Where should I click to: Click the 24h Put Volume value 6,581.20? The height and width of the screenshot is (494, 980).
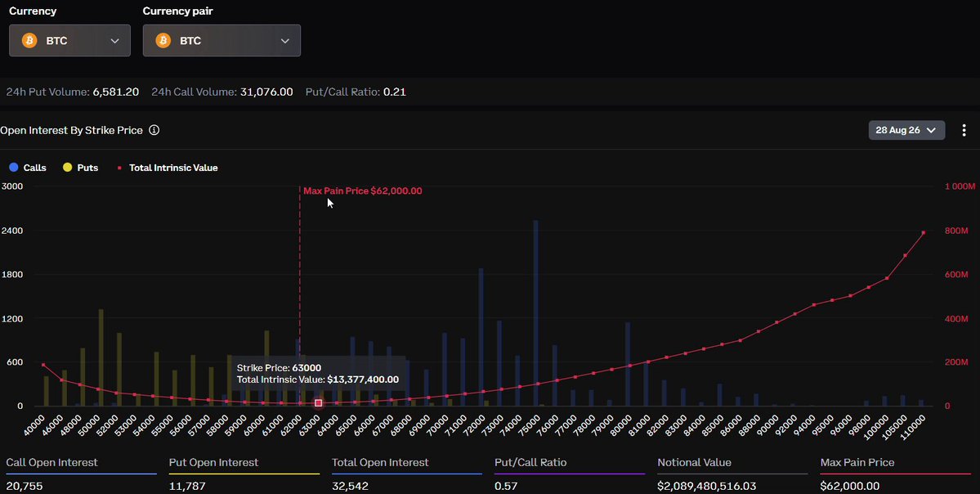(x=115, y=92)
